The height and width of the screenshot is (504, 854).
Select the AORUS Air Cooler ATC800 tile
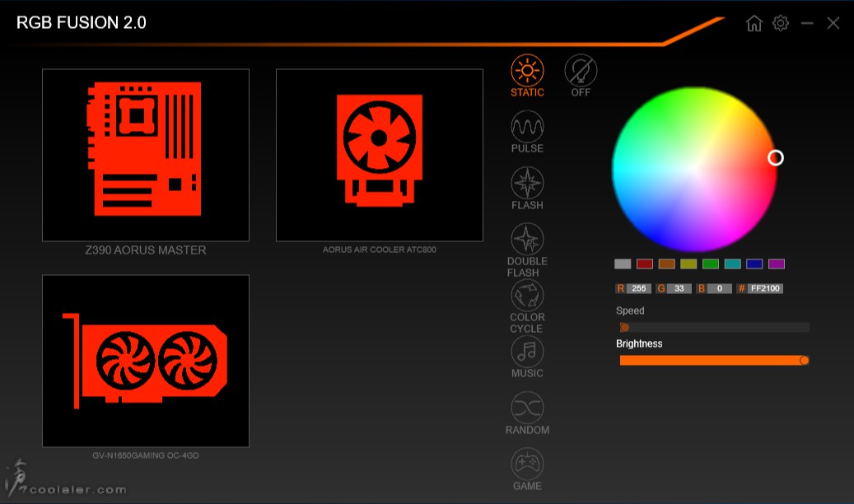380,155
